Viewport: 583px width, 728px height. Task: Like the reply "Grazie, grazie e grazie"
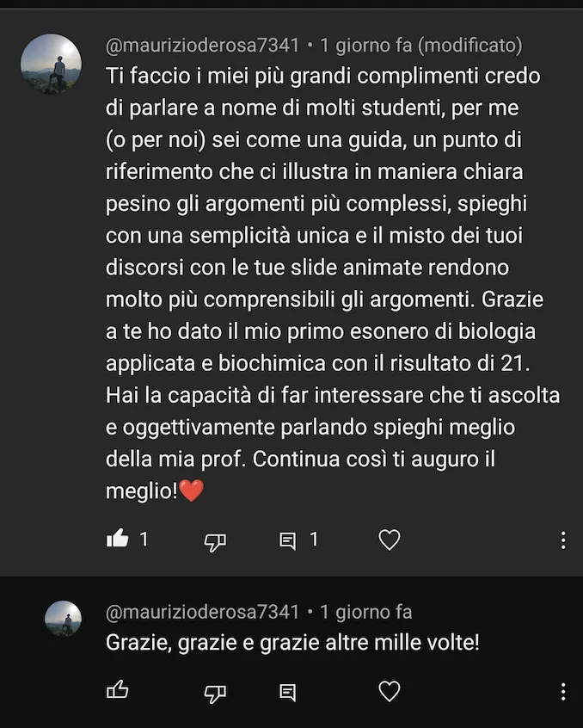pos(117,690)
